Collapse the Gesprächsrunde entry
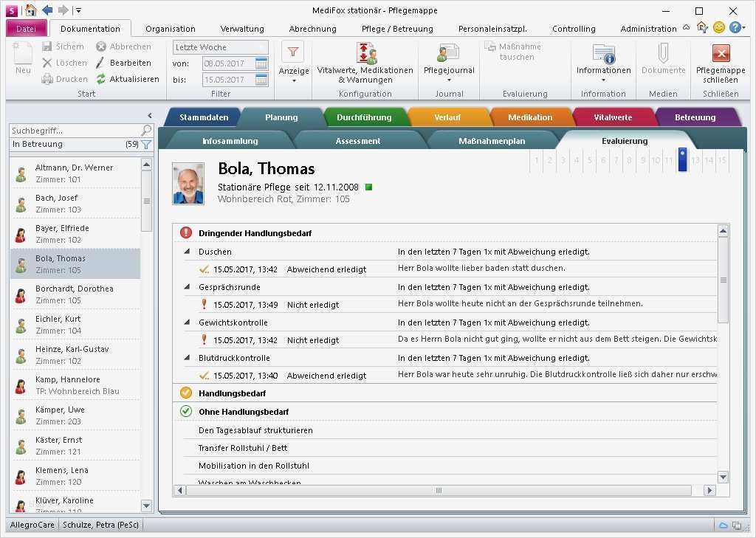Viewport: 756px width, 538px height. click(x=187, y=287)
